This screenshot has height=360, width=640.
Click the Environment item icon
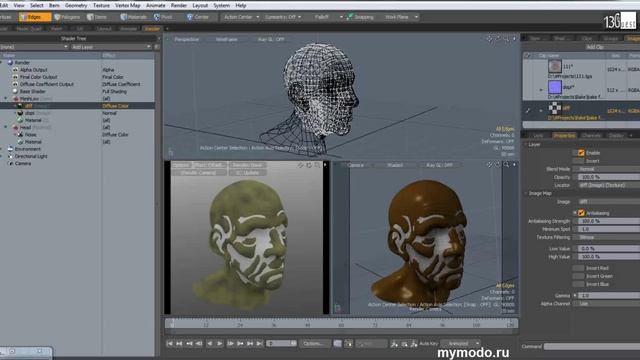(x=11, y=149)
